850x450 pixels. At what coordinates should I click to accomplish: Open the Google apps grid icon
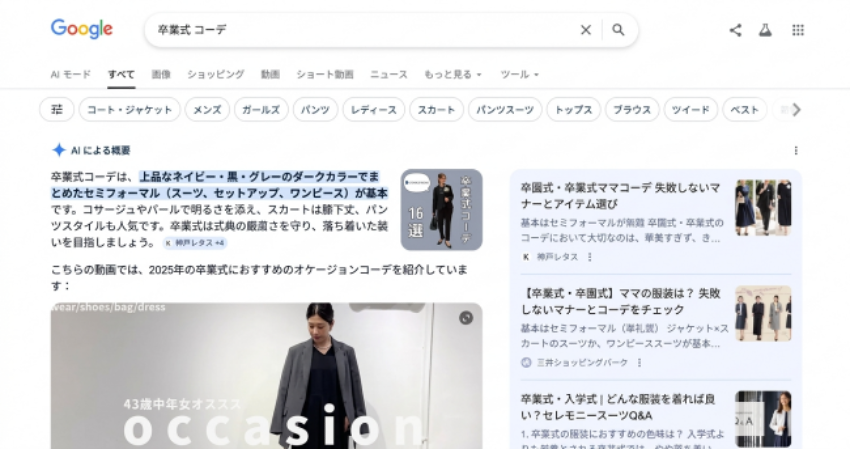[x=797, y=30]
